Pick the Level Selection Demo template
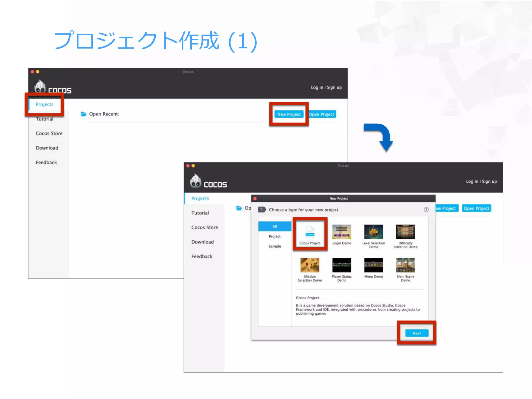 (x=373, y=232)
